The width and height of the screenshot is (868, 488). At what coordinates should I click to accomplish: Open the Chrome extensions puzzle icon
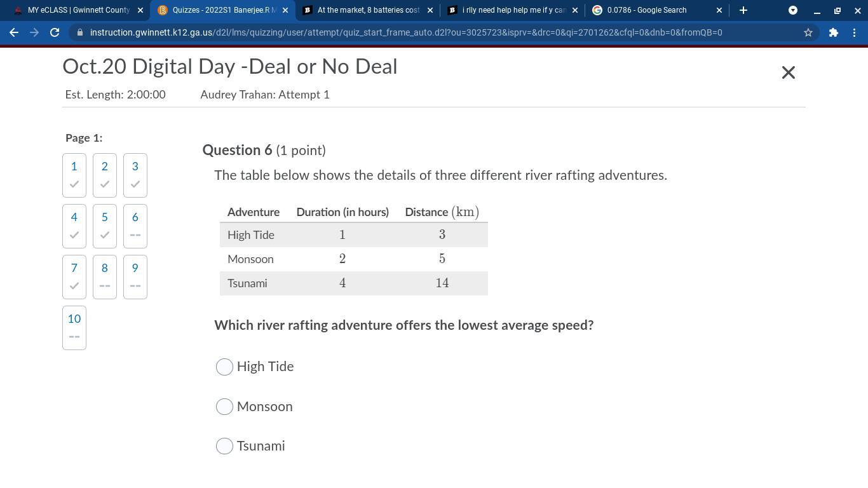pos(833,32)
